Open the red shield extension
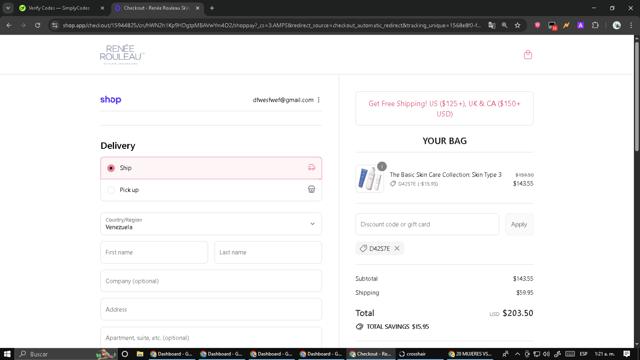Screen dimensions: 640x360 [x=537, y=25]
